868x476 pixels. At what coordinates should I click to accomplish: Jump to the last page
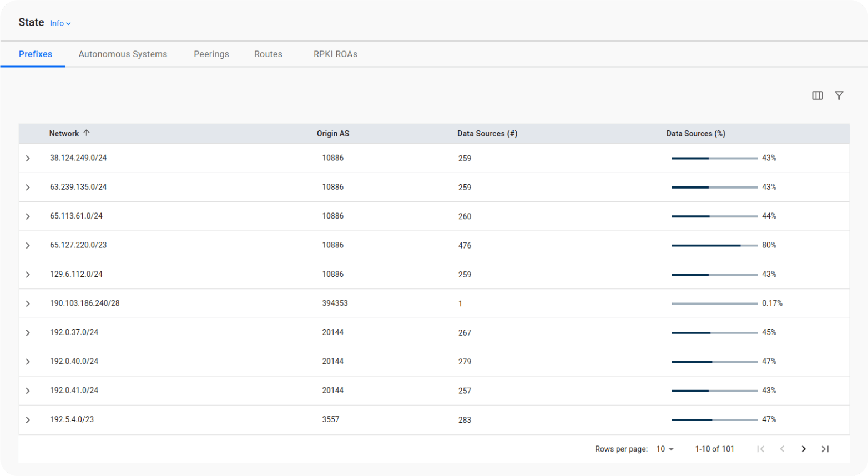click(825, 449)
